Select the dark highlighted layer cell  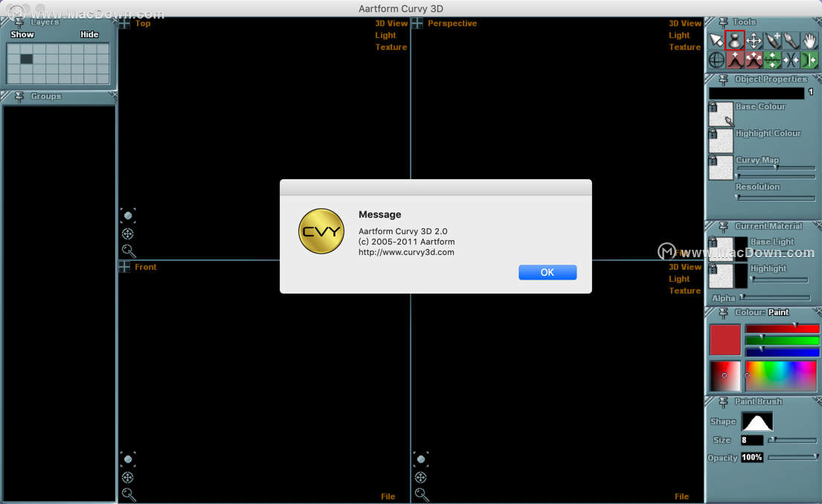(26, 59)
